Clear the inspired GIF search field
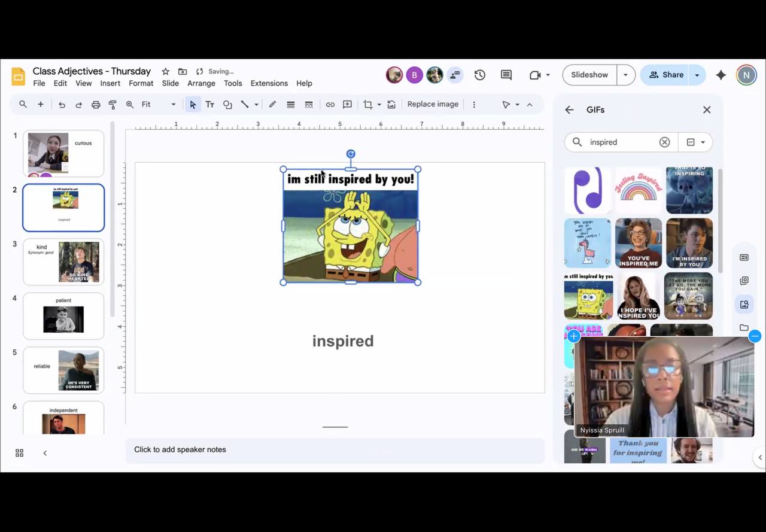Image resolution: width=766 pixels, height=532 pixels. pos(664,142)
